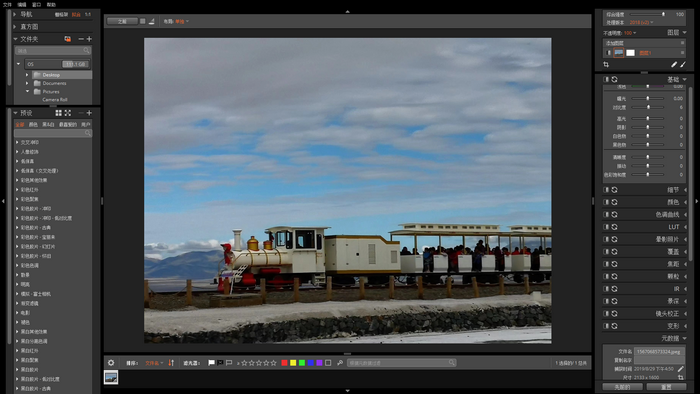Image resolution: width=700 pixels, height=394 pixels.
Task: Select the crop tool icon
Action: click(606, 65)
